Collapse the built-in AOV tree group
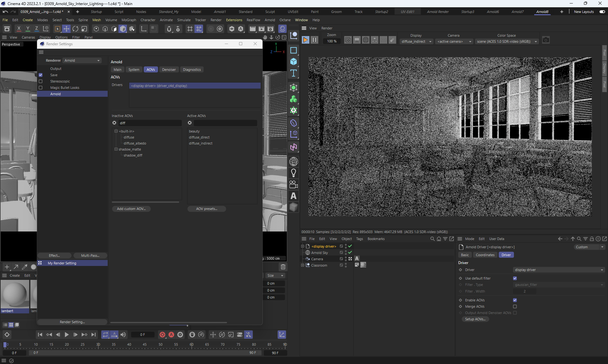This screenshot has width=608, height=364. click(x=116, y=131)
